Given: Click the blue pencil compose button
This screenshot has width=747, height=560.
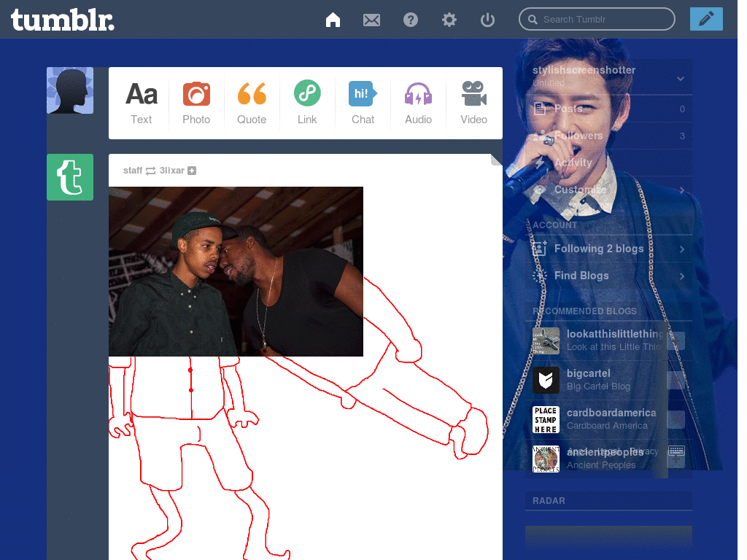Looking at the screenshot, I should click(x=706, y=19).
